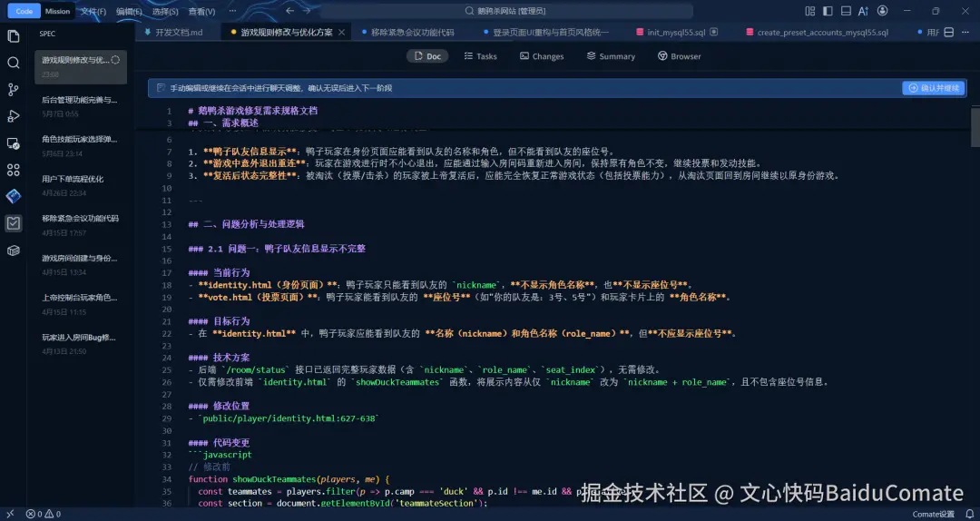This screenshot has height=521, width=980.
Task: Open the Extensions icon in activity bar
Action: point(13,170)
